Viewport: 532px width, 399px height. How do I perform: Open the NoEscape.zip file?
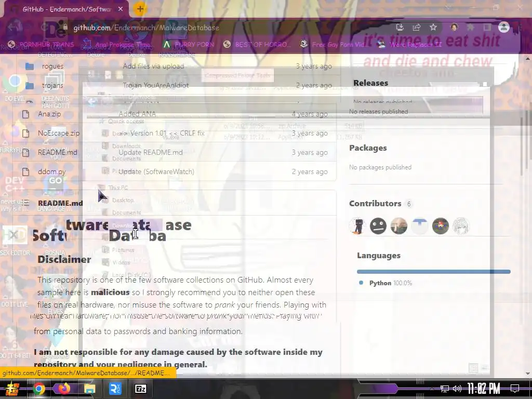click(x=59, y=134)
